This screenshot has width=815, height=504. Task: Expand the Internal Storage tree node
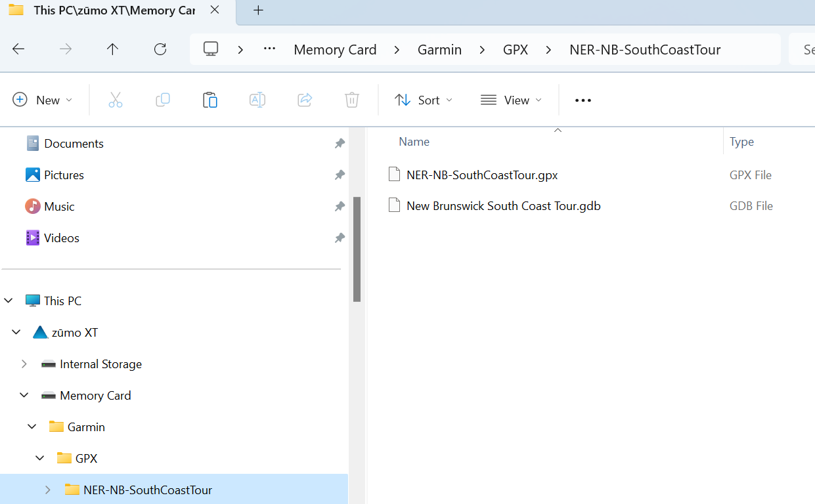[x=24, y=364]
